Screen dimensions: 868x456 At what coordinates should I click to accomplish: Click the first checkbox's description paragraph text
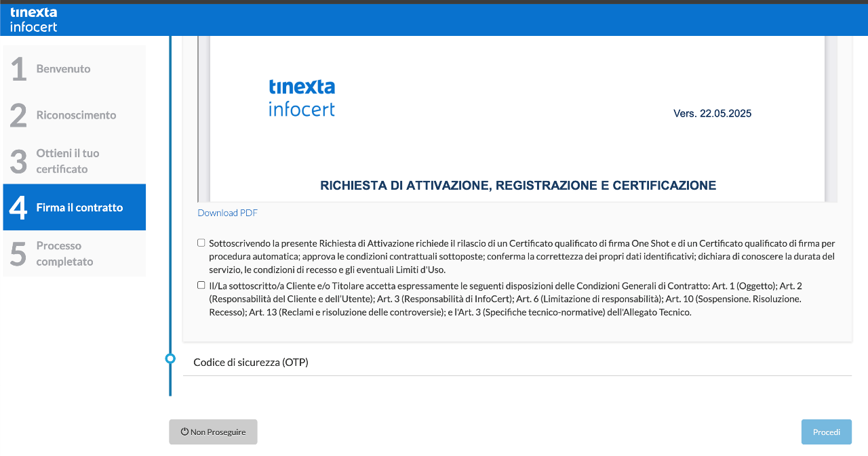[521, 256]
